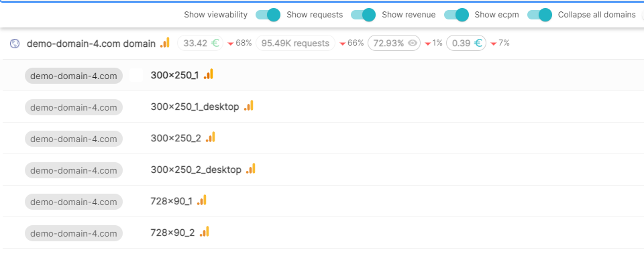644x254 pixels.
Task: Toggle the Show viewability switch
Action: click(x=268, y=15)
